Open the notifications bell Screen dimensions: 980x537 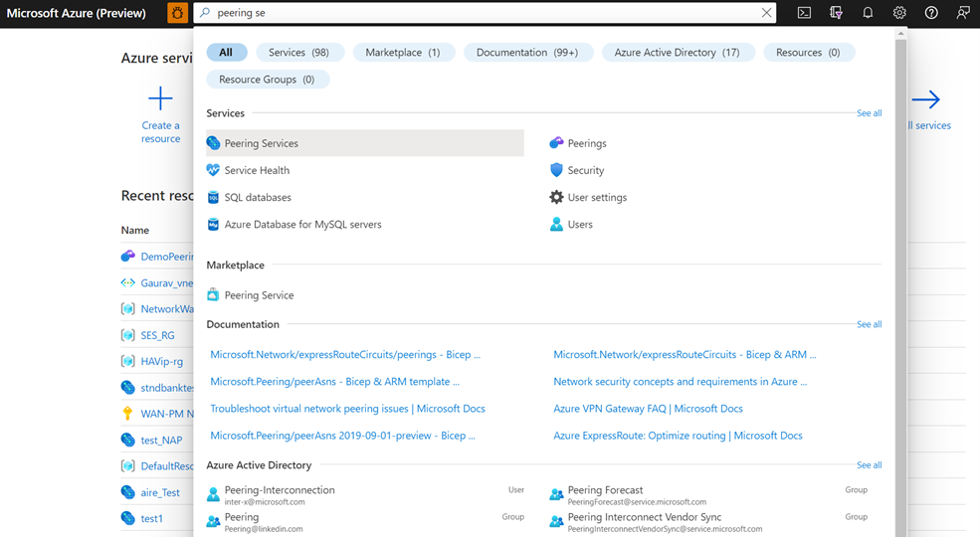point(868,13)
